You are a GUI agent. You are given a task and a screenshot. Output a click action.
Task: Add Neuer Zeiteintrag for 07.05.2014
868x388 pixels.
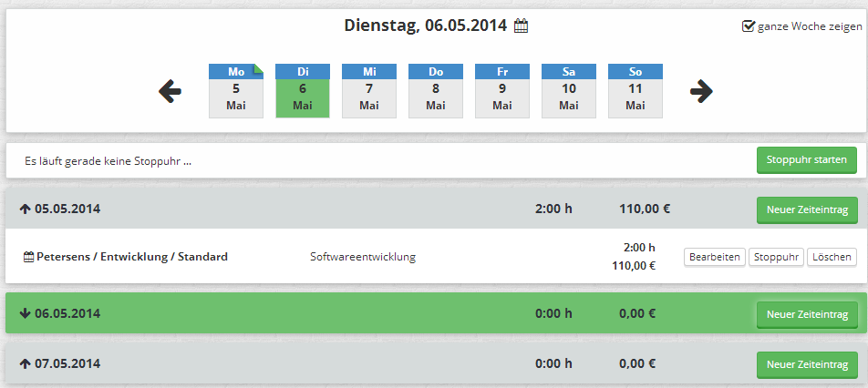click(x=807, y=365)
